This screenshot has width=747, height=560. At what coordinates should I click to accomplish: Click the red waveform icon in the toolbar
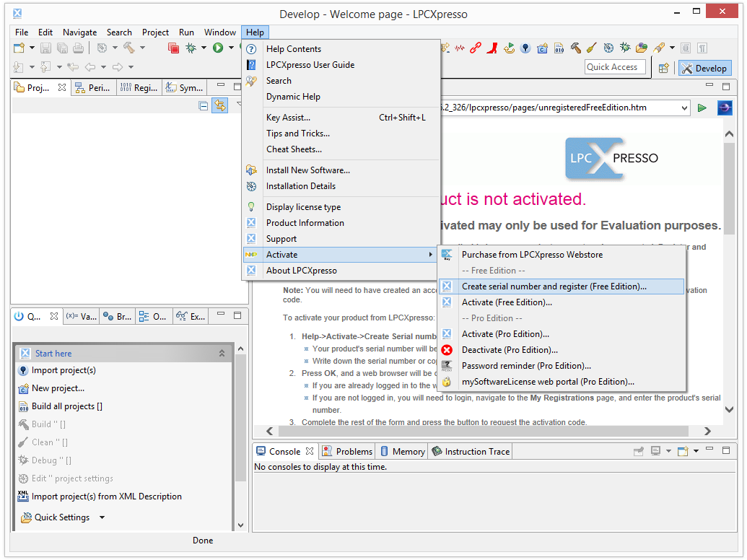[460, 48]
